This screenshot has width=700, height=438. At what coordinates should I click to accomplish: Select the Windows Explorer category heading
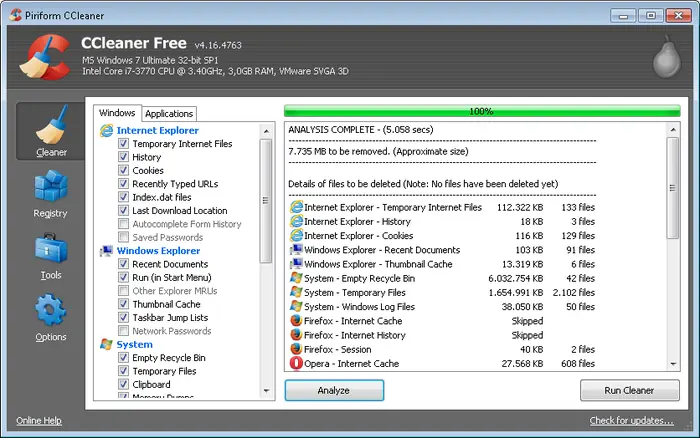158,251
